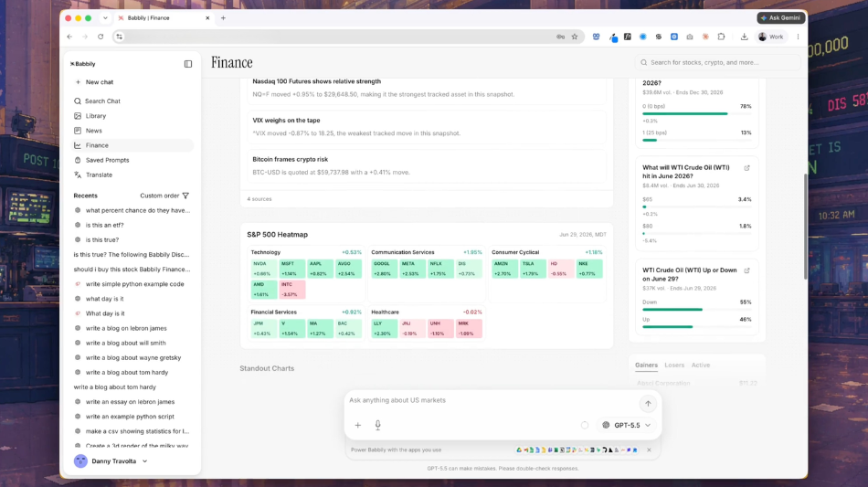Screen dimensions: 868x487
Task: Click the password key icon in address bar
Action: [560, 37]
